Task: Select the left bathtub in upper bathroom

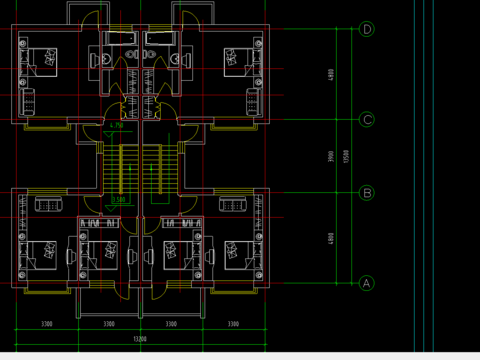Action: [121, 39]
